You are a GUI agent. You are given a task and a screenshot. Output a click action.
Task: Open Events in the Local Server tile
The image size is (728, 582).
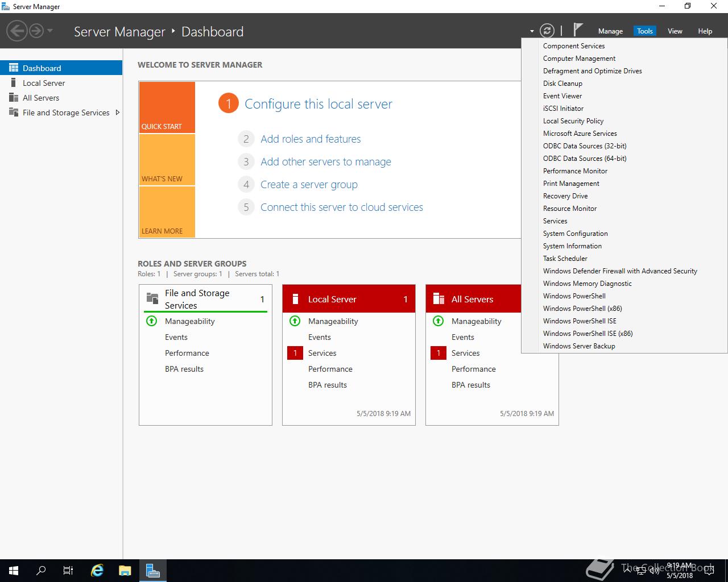click(x=320, y=337)
